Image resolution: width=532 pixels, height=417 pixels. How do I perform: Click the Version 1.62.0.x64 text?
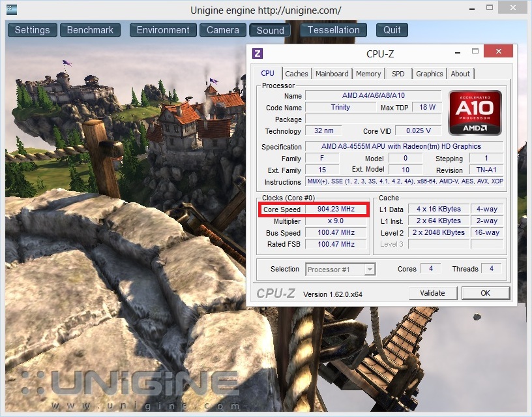(x=332, y=294)
